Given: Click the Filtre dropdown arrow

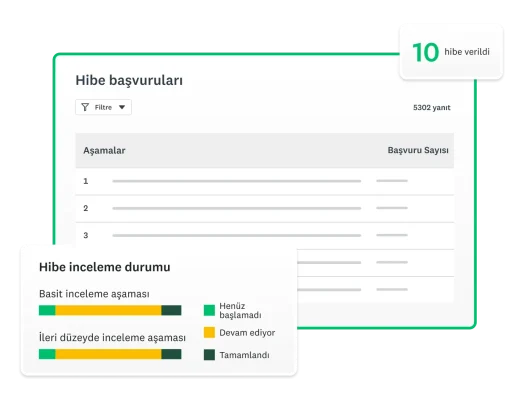Looking at the screenshot, I should tap(122, 107).
